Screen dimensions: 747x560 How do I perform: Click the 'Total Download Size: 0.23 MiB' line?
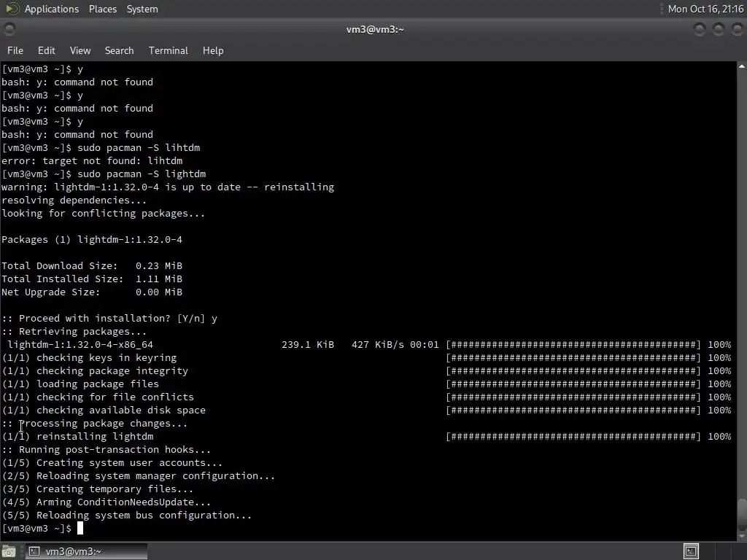coord(92,266)
